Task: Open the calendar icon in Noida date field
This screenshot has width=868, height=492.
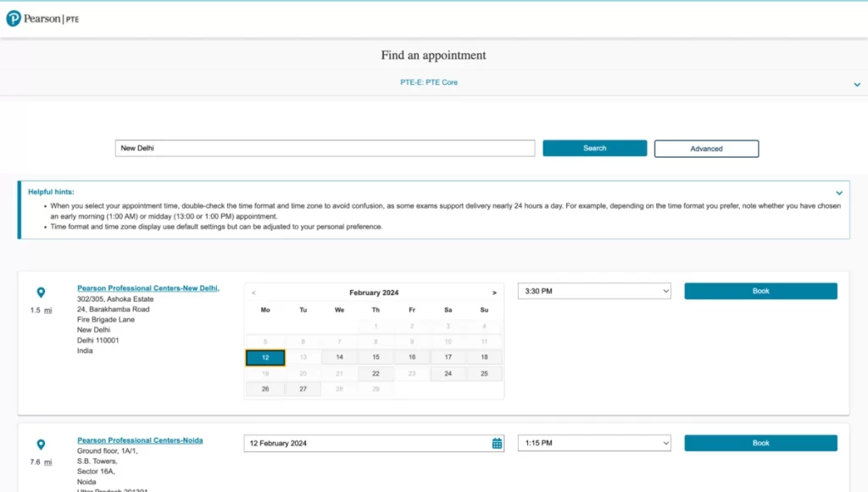Action: [x=496, y=442]
